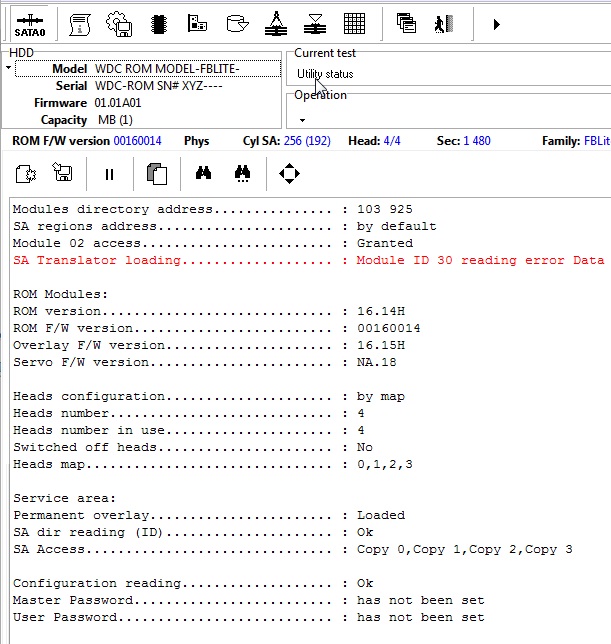The width and height of the screenshot is (611, 644).
Task: Click Head value 4/4
Action: coord(392,141)
